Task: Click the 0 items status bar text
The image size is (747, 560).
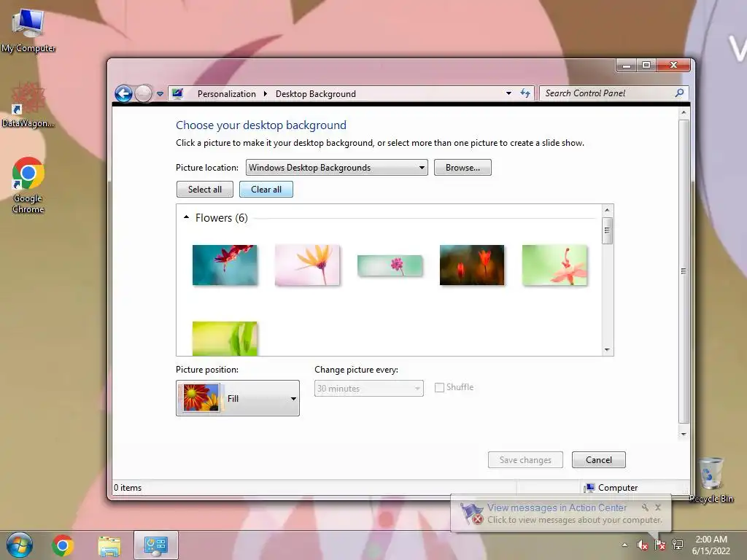Action: (128, 488)
